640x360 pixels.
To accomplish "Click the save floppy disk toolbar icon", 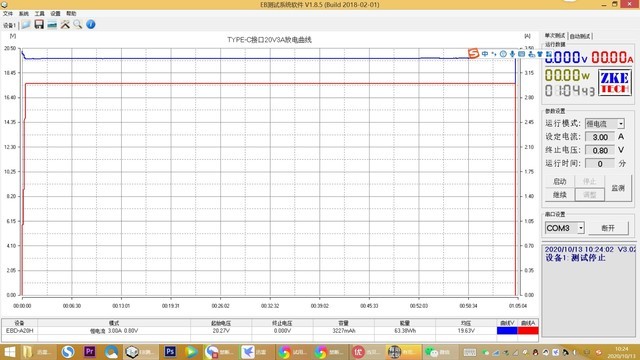I will click(x=39, y=24).
